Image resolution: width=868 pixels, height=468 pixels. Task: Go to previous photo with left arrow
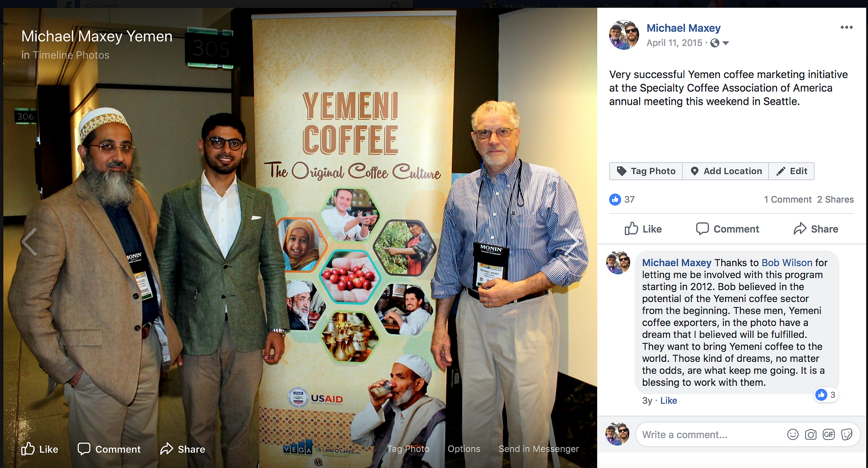pyautogui.click(x=29, y=242)
